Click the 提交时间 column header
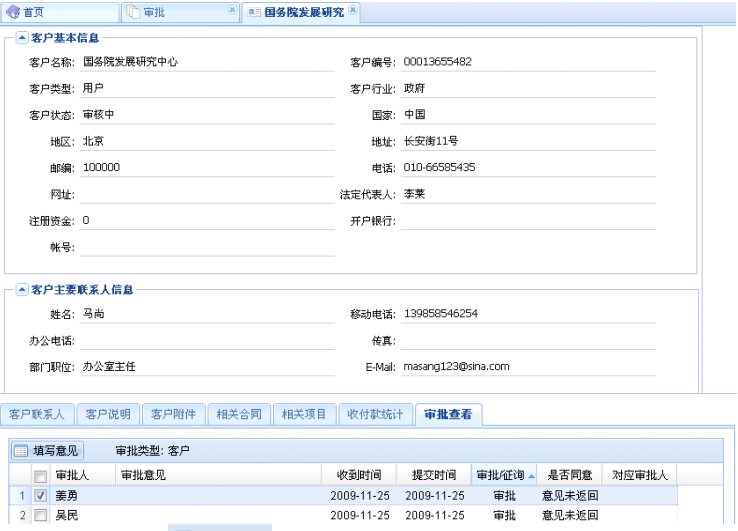This screenshot has width=738, height=531. pos(433,475)
